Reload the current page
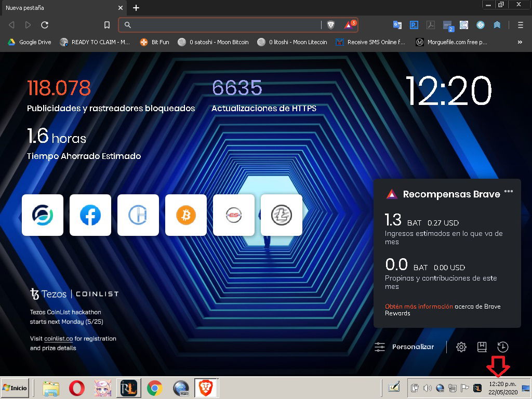532x399 pixels. click(45, 25)
